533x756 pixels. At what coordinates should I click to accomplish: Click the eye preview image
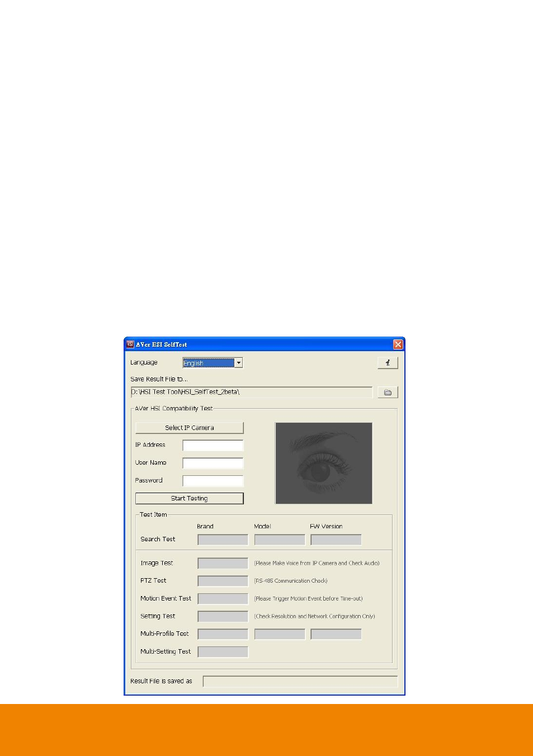point(324,463)
